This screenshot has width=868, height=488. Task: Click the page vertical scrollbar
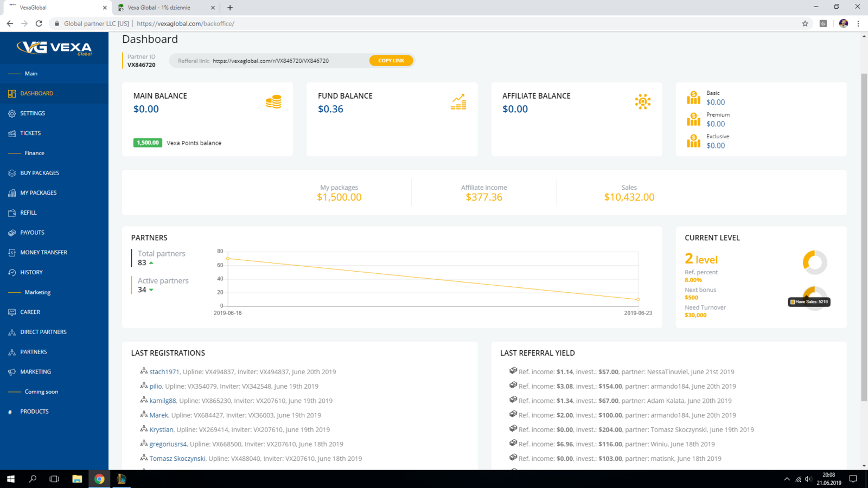coord(864,237)
